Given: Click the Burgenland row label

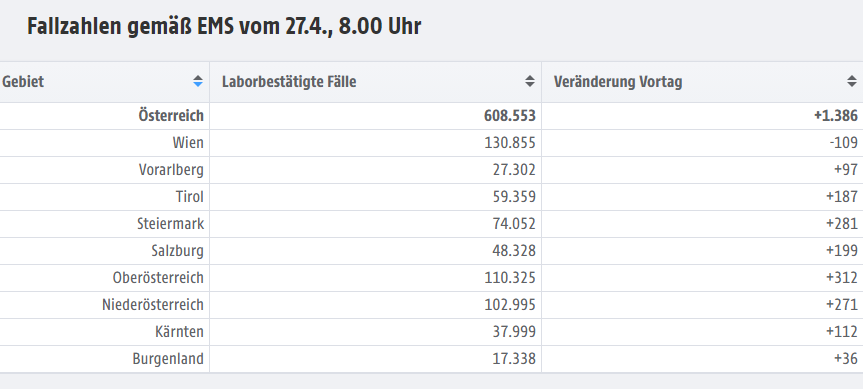Looking at the screenshot, I should tap(168, 359).
